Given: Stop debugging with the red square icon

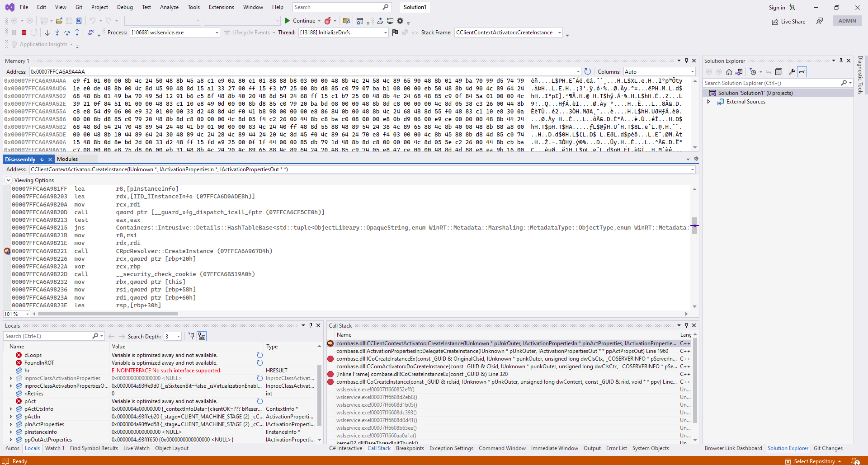Looking at the screenshot, I should (24, 32).
